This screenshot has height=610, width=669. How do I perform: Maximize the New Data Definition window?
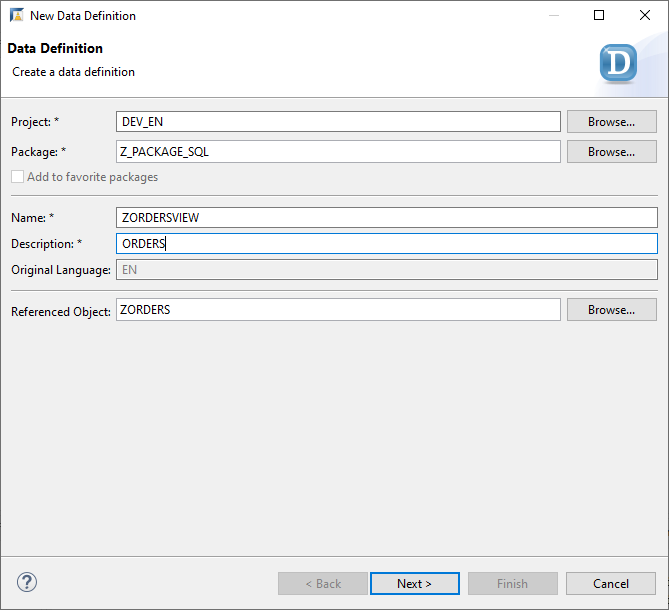(599, 15)
